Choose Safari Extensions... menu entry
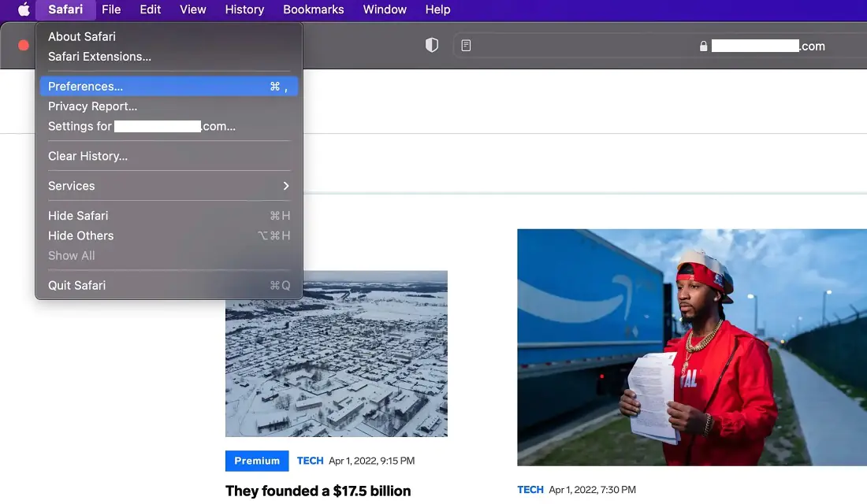Screen dimensions: 867x504 99,57
